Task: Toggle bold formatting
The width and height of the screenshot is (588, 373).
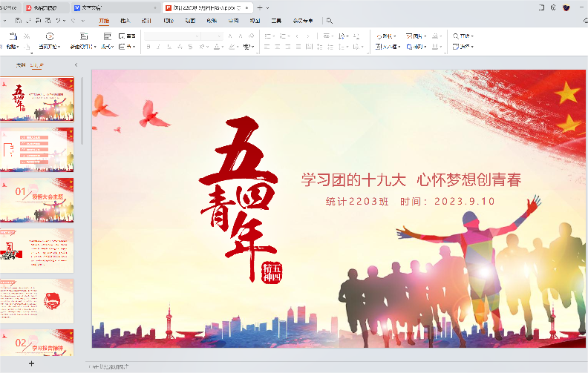Action: 148,47
